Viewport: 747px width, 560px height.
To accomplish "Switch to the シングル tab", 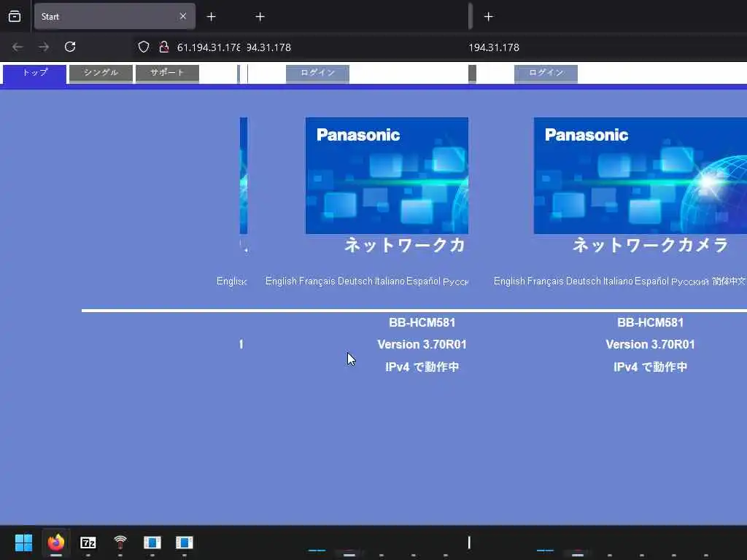I will tap(101, 73).
